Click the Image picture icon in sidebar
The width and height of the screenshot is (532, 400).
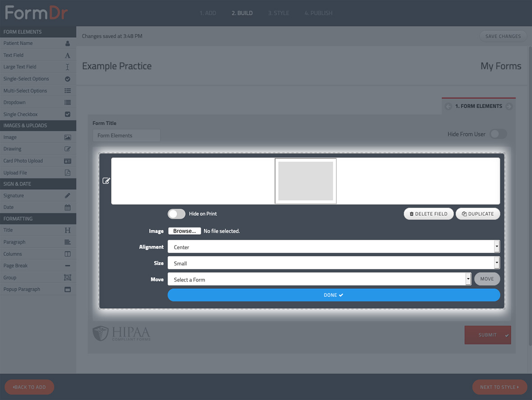(x=68, y=137)
